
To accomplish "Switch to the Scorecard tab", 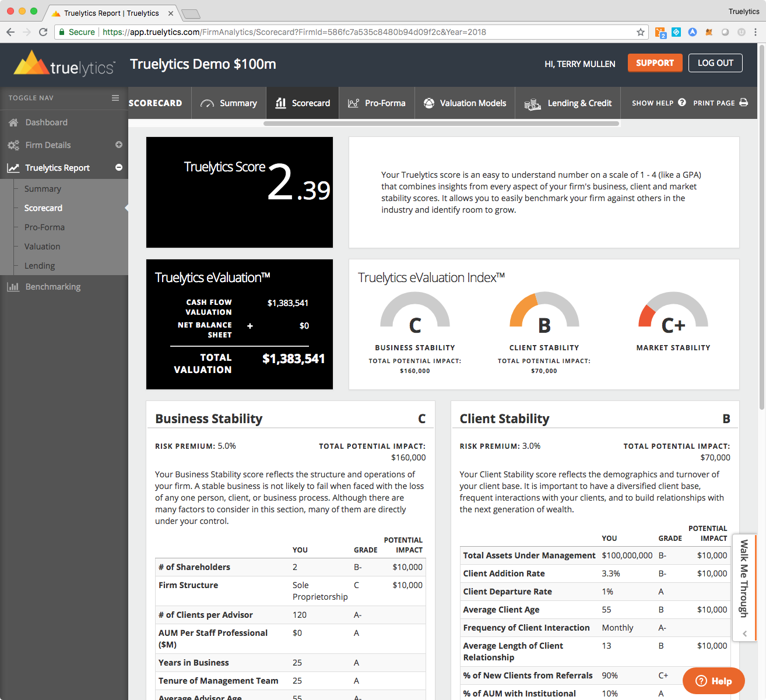I will tap(303, 103).
